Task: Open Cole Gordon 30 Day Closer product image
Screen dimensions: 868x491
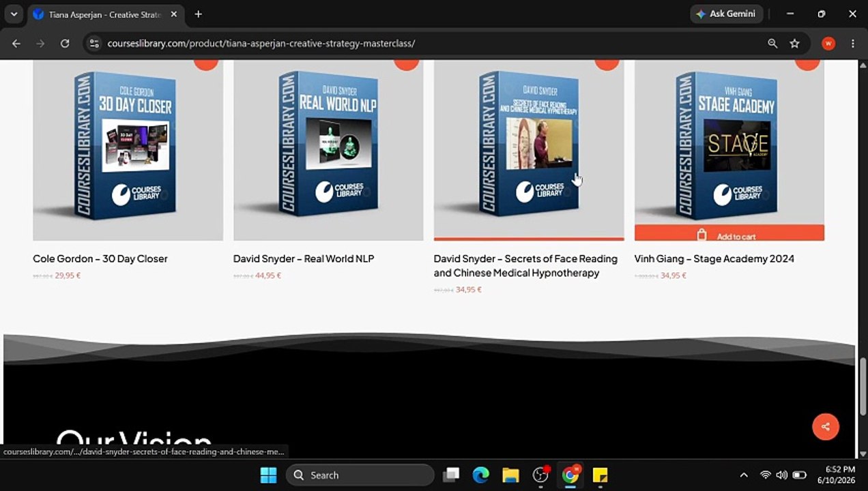Action: tap(128, 150)
